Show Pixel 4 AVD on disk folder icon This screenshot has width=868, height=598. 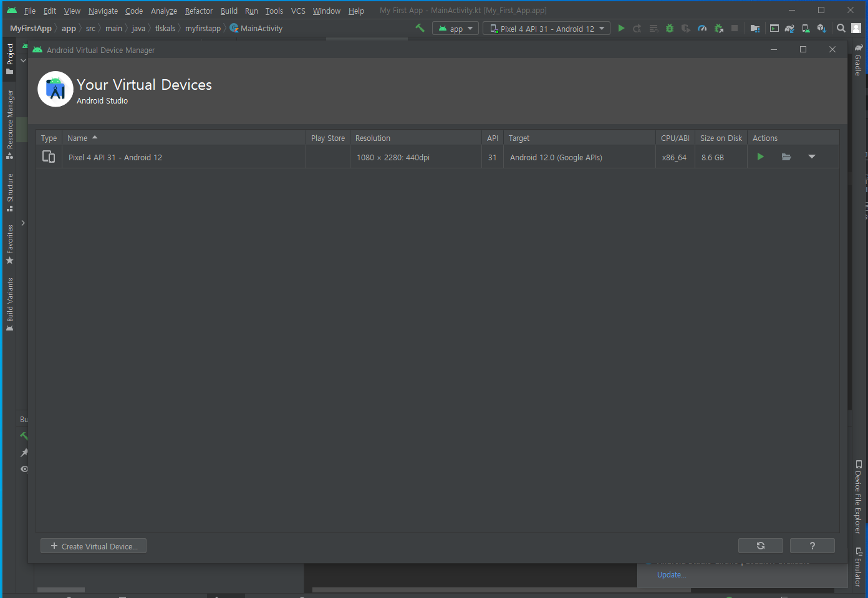(786, 157)
